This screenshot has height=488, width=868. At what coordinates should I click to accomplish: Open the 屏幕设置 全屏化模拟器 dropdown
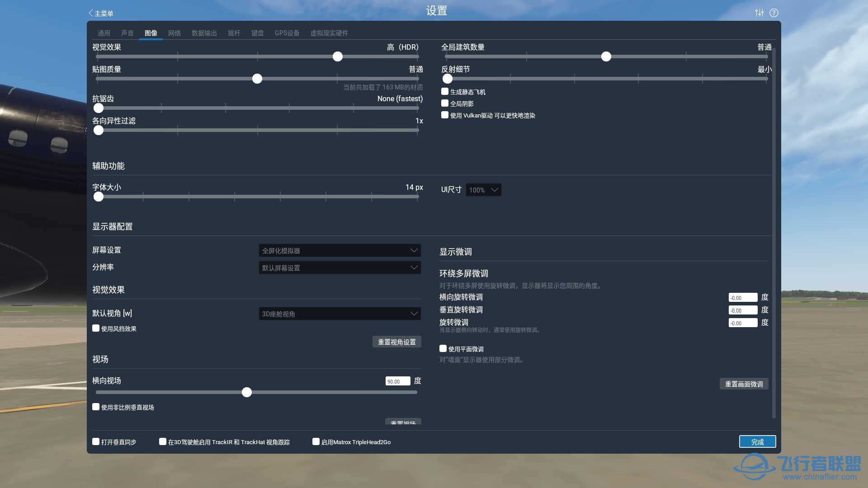pos(340,250)
